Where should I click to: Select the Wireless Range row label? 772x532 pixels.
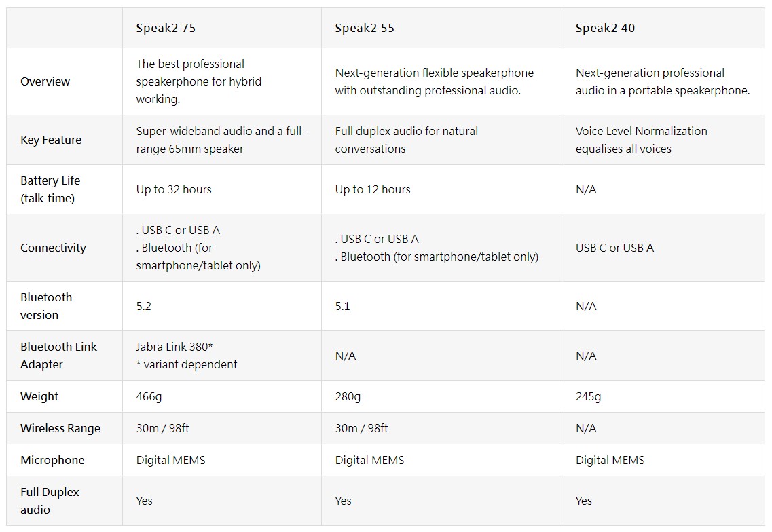point(60,429)
